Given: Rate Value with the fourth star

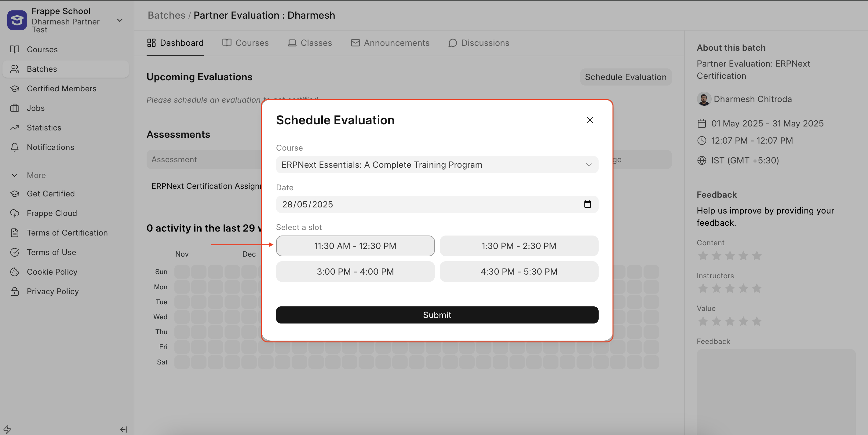Looking at the screenshot, I should [x=743, y=321].
